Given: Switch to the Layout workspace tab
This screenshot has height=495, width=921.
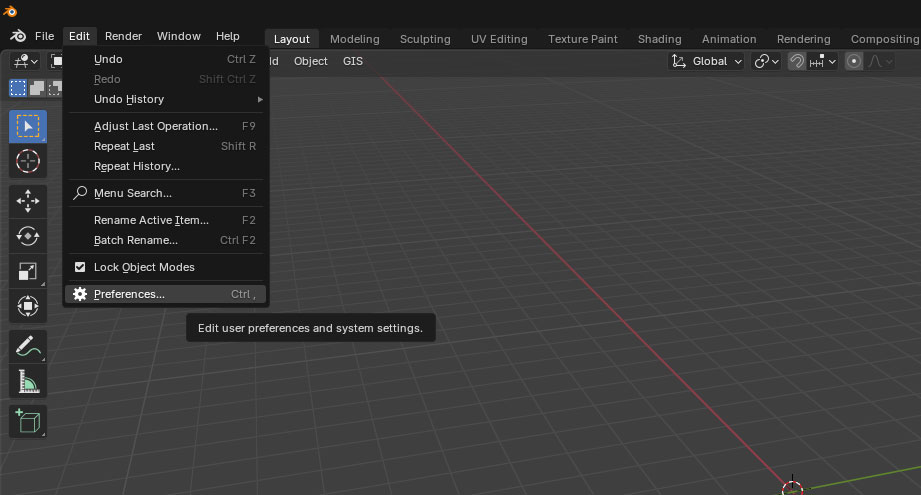Looking at the screenshot, I should tap(291, 39).
